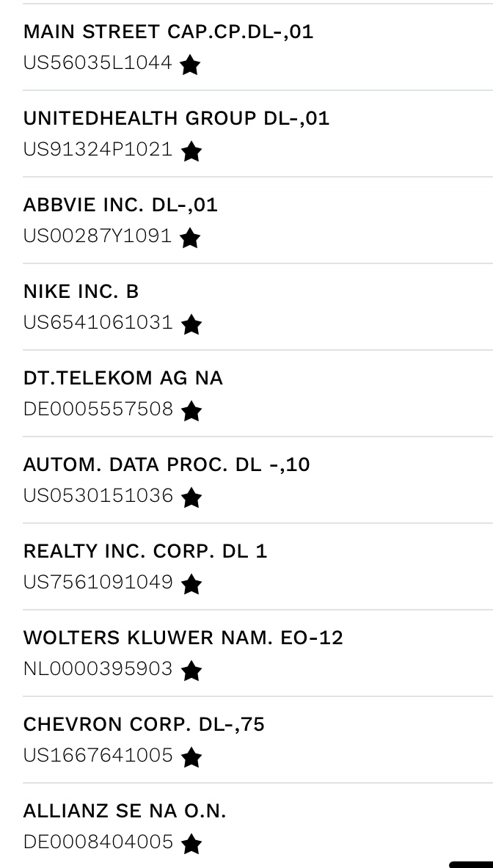Screen dimensions: 493x868
Task: Click star beside Autom. Data Proc. ISIN
Action: point(191,498)
